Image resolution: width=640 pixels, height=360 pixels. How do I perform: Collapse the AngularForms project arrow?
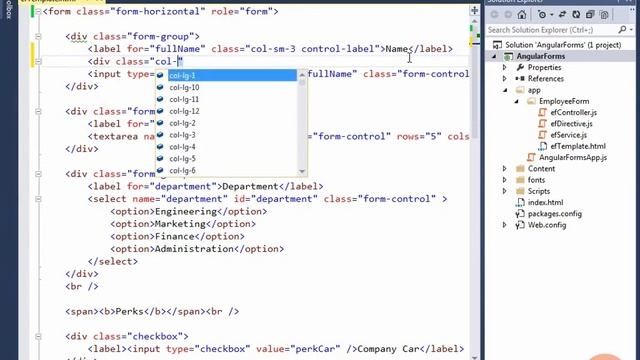pos(494,56)
